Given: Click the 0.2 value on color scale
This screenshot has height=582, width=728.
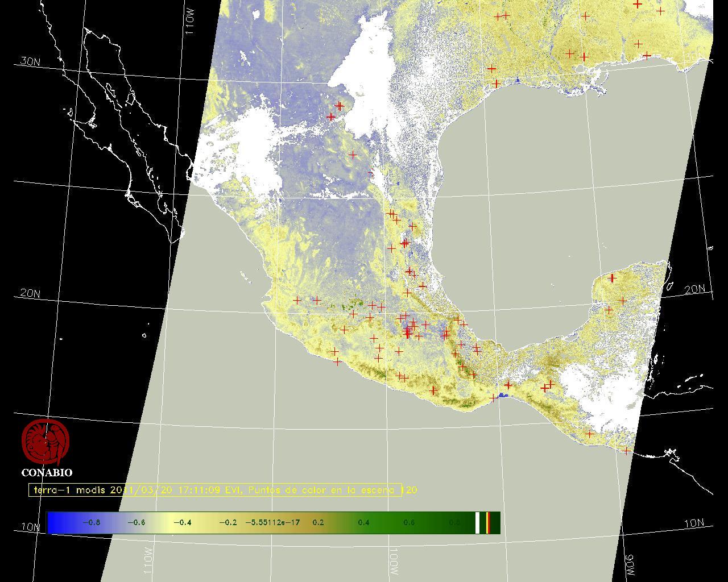Looking at the screenshot, I should (x=318, y=522).
